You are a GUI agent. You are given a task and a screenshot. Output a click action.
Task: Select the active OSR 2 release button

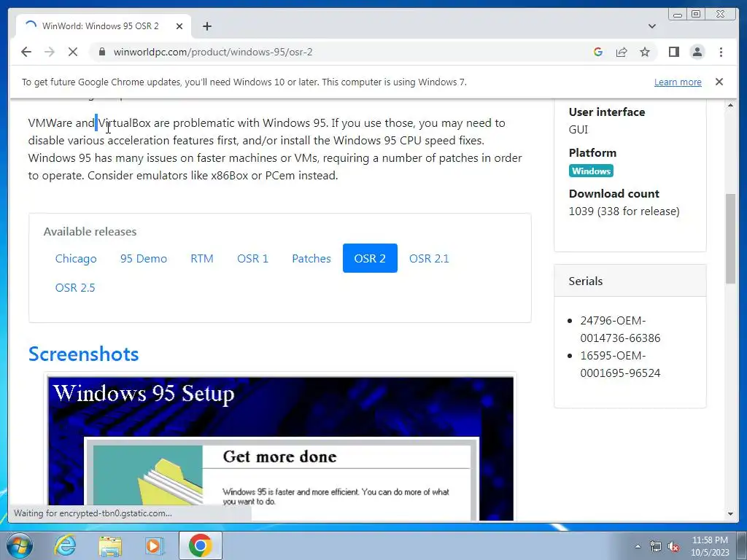coord(370,259)
